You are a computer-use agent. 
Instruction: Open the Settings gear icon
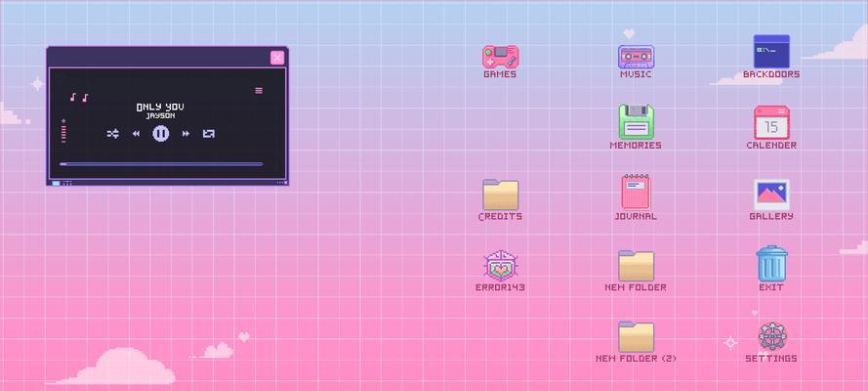771,336
